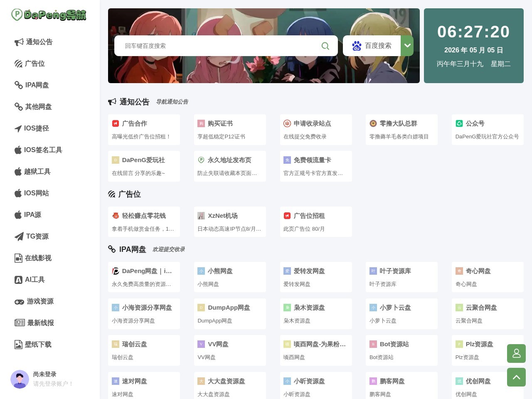Open the 百度搜索 engine selector
Screen dimensions: 532x399
(x=372, y=46)
